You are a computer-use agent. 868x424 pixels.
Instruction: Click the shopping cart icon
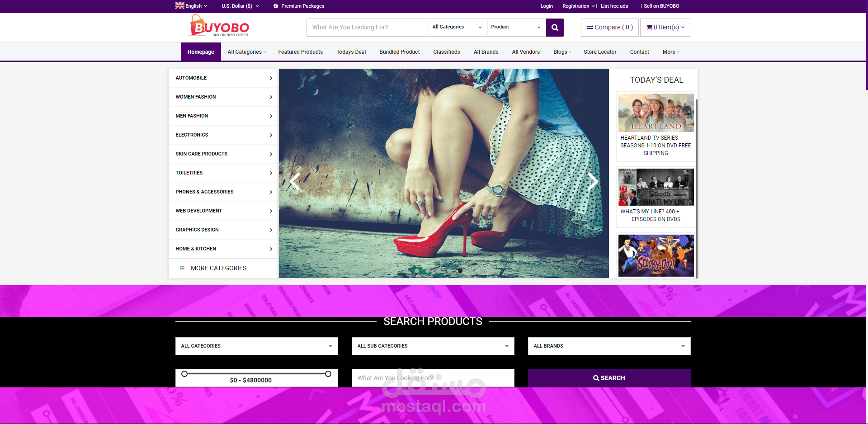[x=649, y=28]
